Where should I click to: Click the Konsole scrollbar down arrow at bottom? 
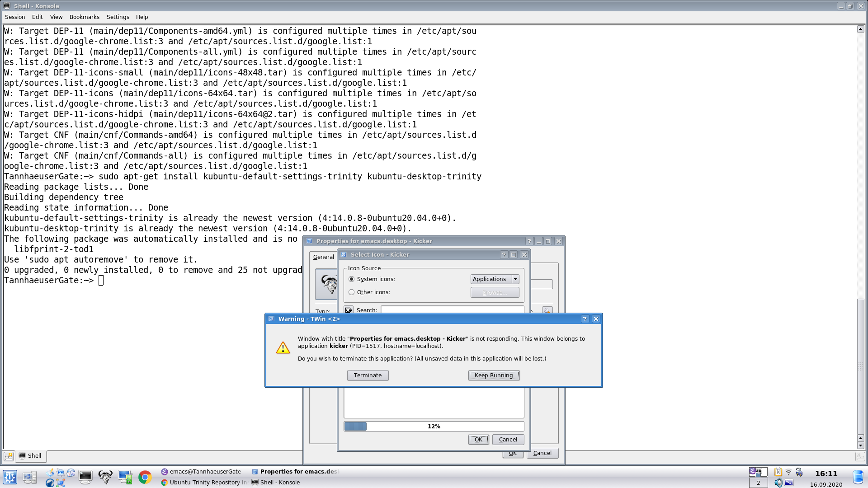click(x=861, y=446)
